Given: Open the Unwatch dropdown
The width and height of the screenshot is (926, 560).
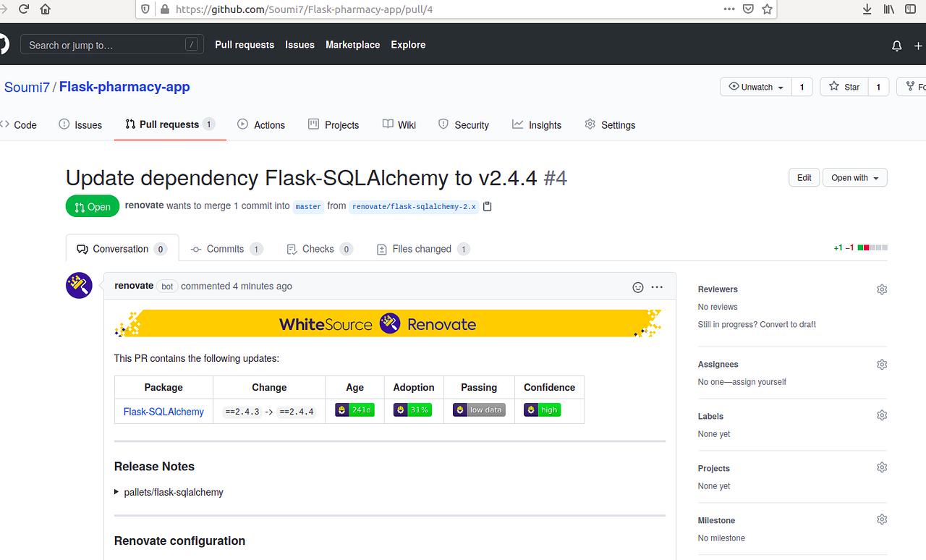Looking at the screenshot, I should pos(755,86).
